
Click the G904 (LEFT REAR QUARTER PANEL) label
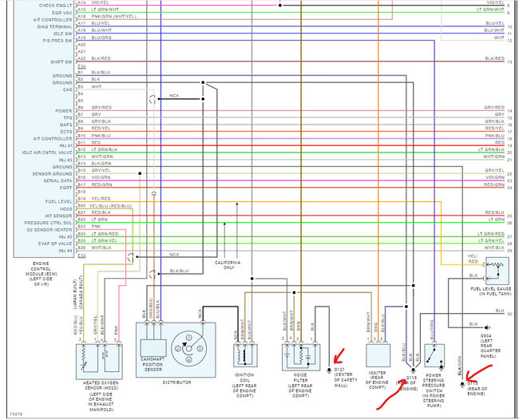490,346
